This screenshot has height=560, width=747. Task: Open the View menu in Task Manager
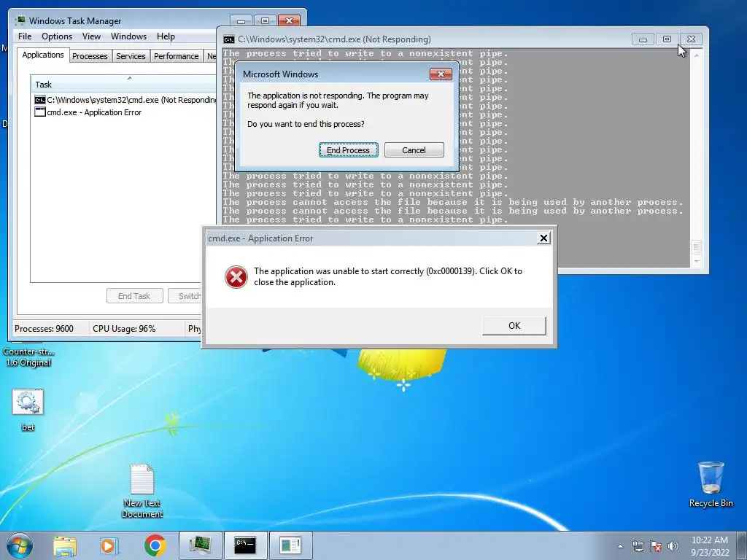click(91, 36)
